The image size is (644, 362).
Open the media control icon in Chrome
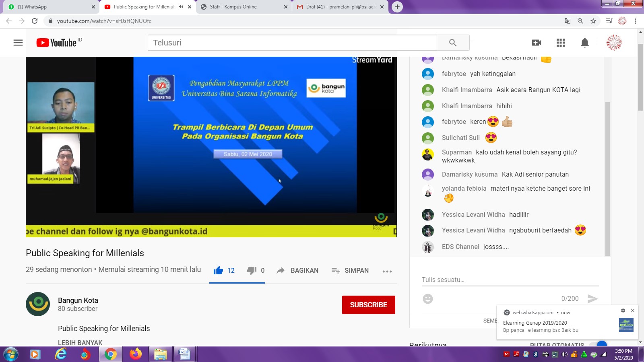coord(609,21)
